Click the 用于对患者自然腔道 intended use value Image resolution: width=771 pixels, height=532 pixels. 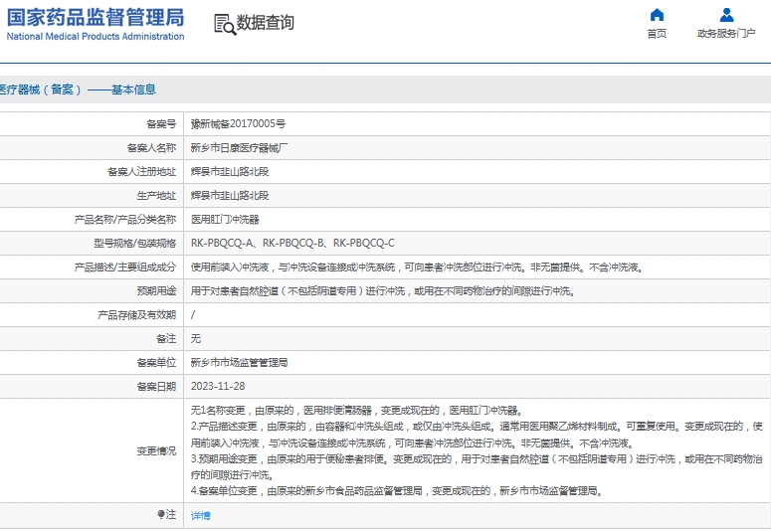click(383, 291)
